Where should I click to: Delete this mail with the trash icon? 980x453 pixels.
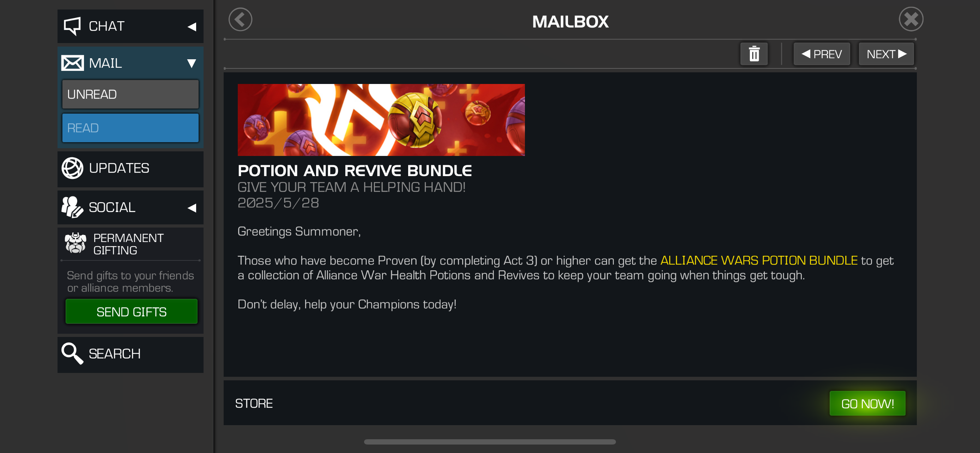(x=754, y=54)
